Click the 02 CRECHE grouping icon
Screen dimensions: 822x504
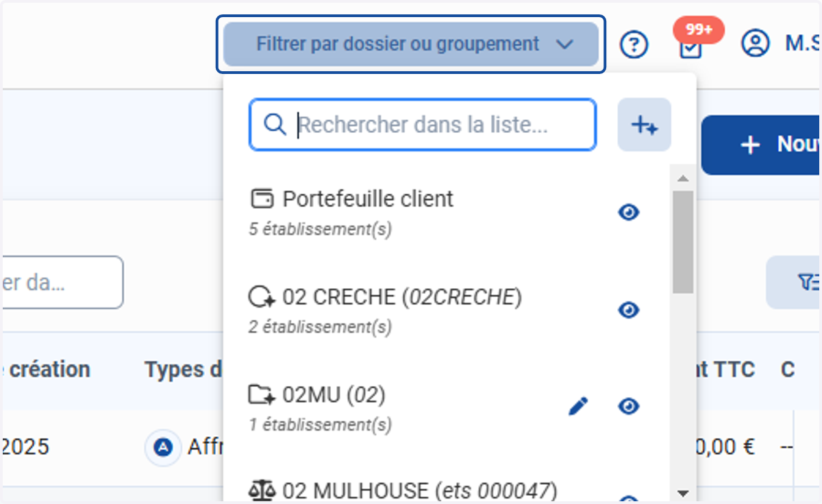261,297
